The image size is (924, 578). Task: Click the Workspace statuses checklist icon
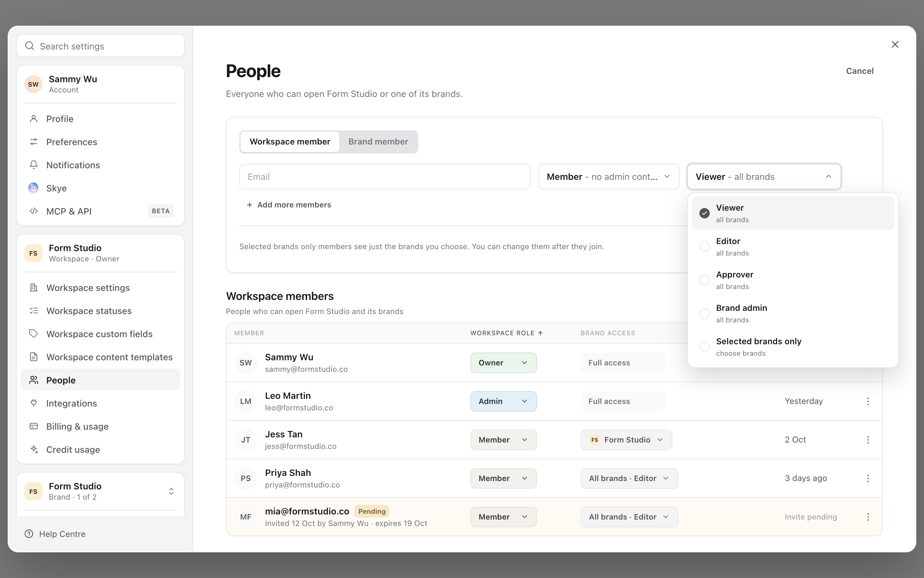(34, 311)
